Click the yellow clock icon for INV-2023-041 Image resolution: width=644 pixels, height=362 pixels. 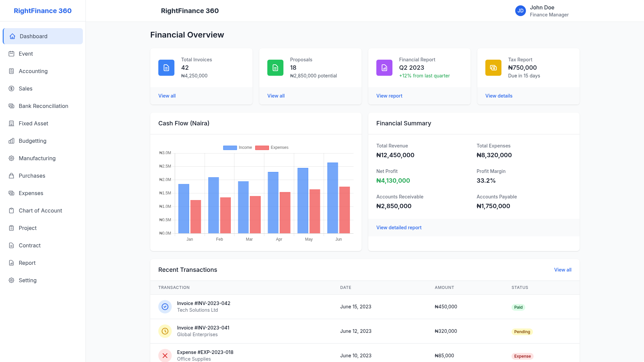[165, 331]
